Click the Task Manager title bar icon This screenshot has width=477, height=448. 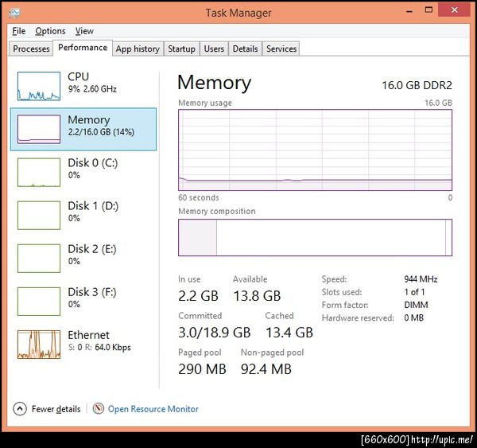pyautogui.click(x=17, y=13)
